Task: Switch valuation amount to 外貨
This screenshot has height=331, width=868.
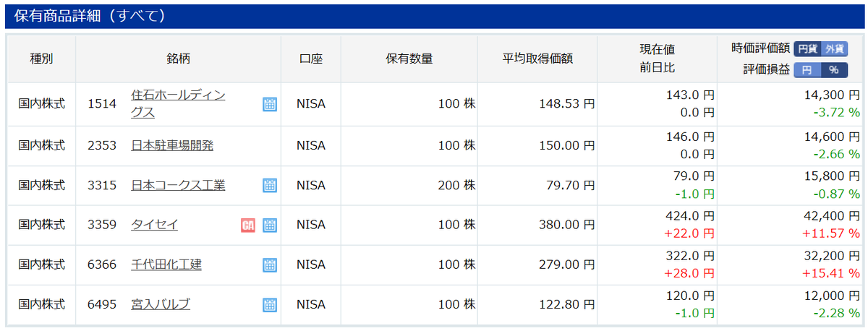Action: [834, 49]
